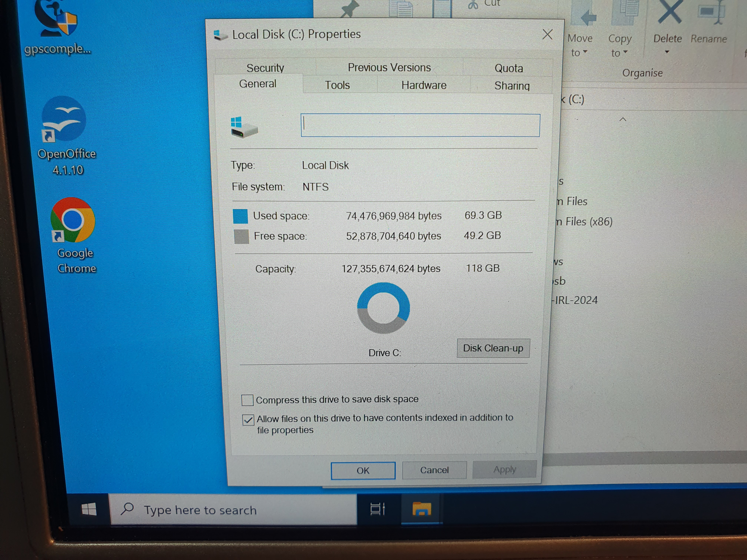Click the drive icon in Properties title bar
This screenshot has height=560, width=747.
click(220, 35)
